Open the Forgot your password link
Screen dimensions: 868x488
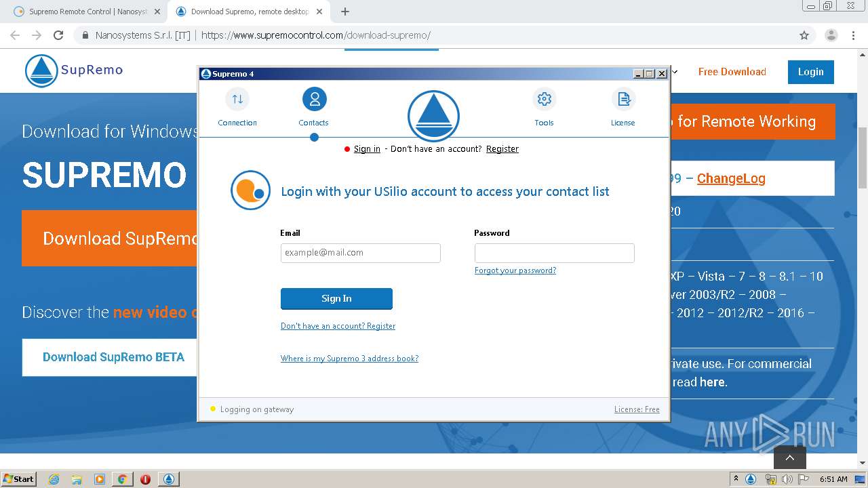tap(515, 270)
